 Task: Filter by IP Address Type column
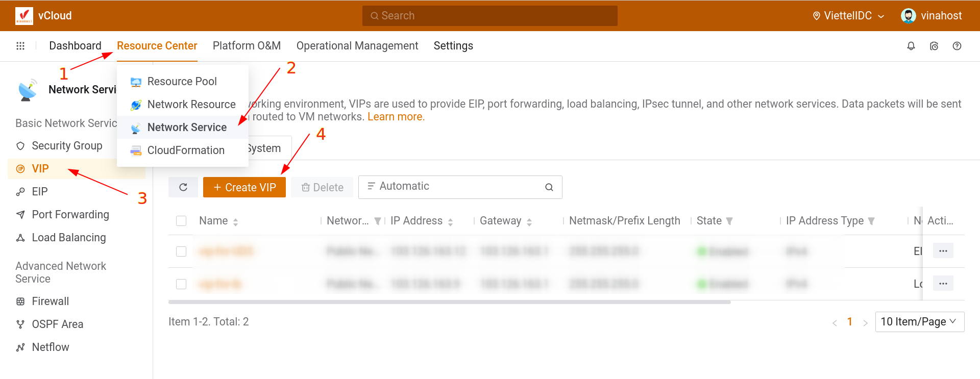871,221
